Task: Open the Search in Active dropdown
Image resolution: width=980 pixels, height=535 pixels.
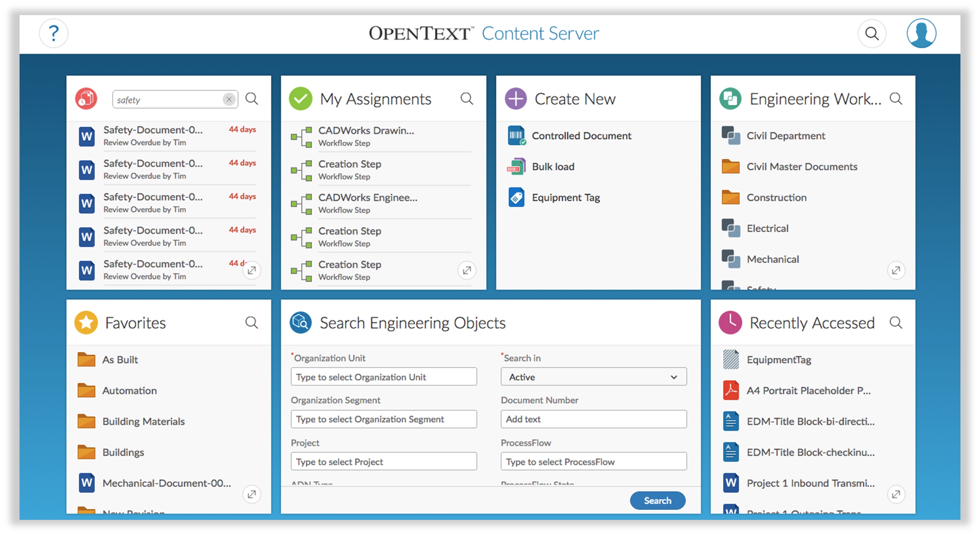Action: pos(593,377)
